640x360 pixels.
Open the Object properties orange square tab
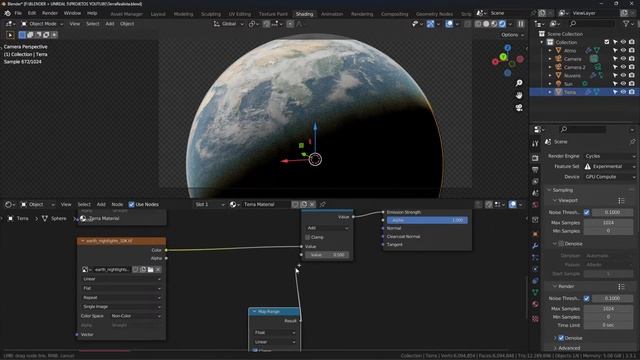point(535,234)
